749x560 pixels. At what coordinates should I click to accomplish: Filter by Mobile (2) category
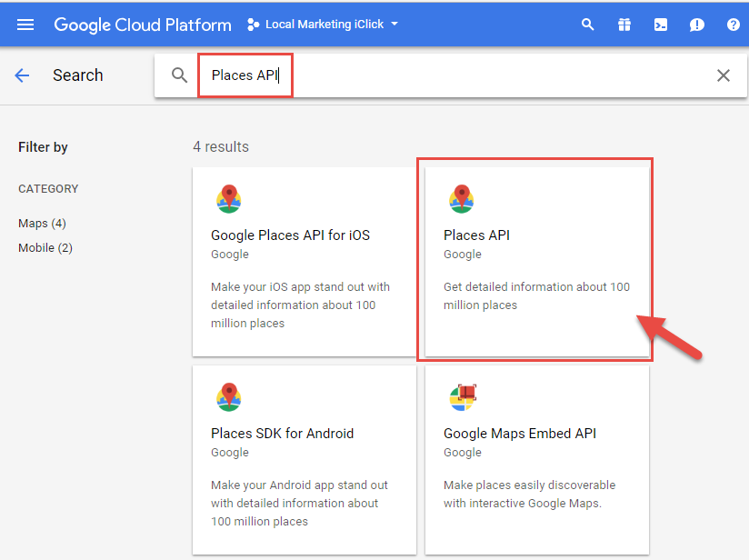pyautogui.click(x=45, y=248)
